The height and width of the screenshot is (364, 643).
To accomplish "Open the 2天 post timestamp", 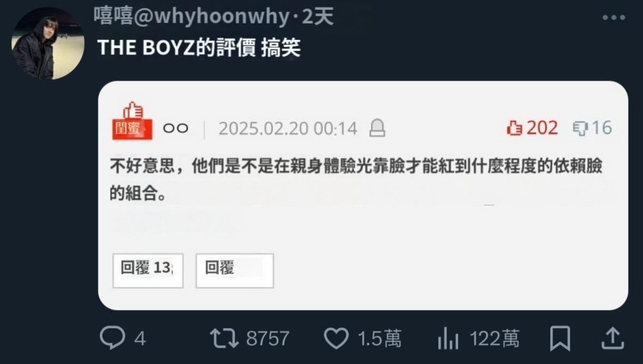I will coord(317,17).
